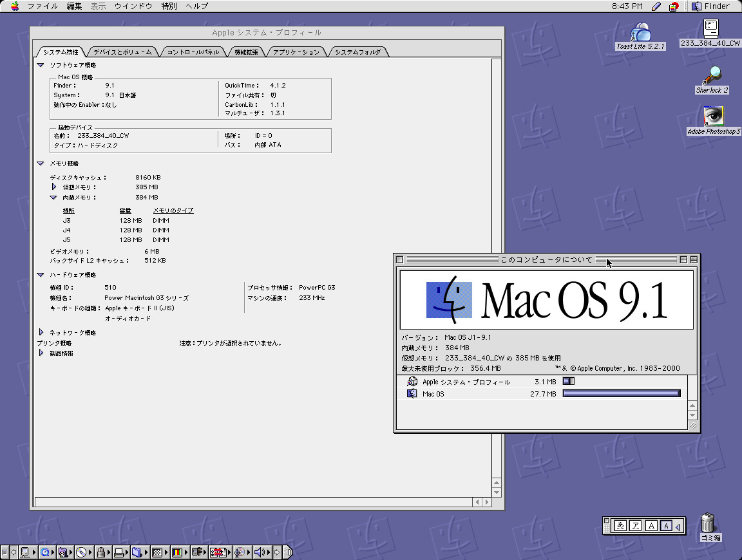This screenshot has height=560, width=742.
Task: Select the システム特性 tab
Action: (x=61, y=52)
